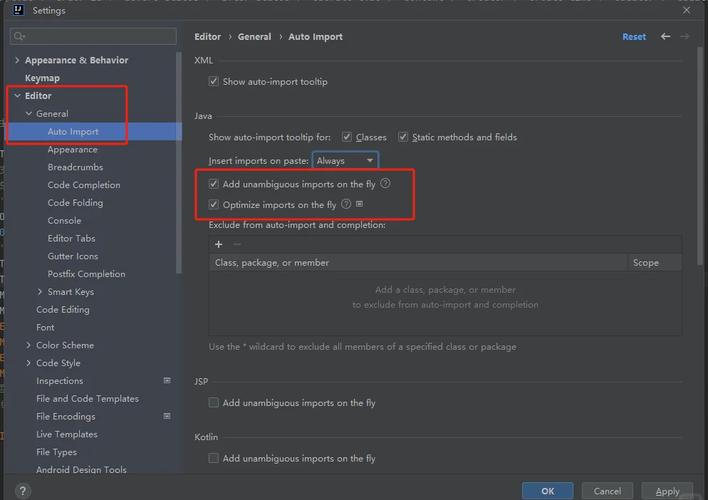This screenshot has height=500, width=708.
Task: Toggle Static methods and fields checkbox
Action: 403,137
